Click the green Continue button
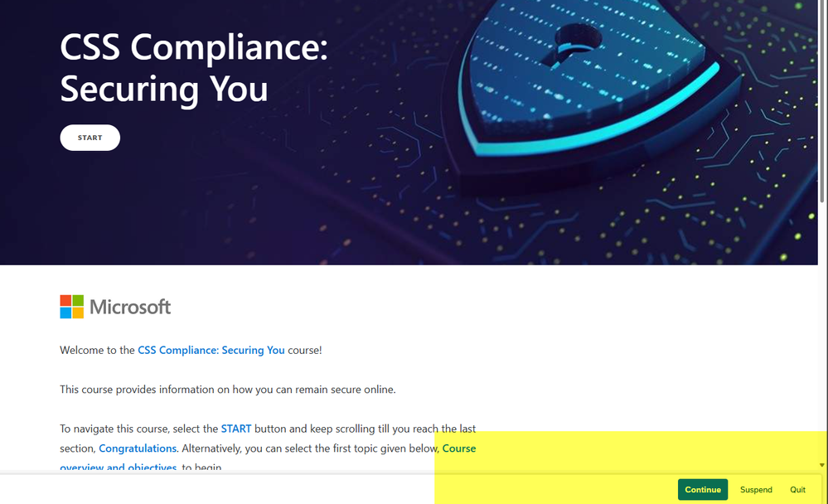The height and width of the screenshot is (504, 828). [702, 490]
